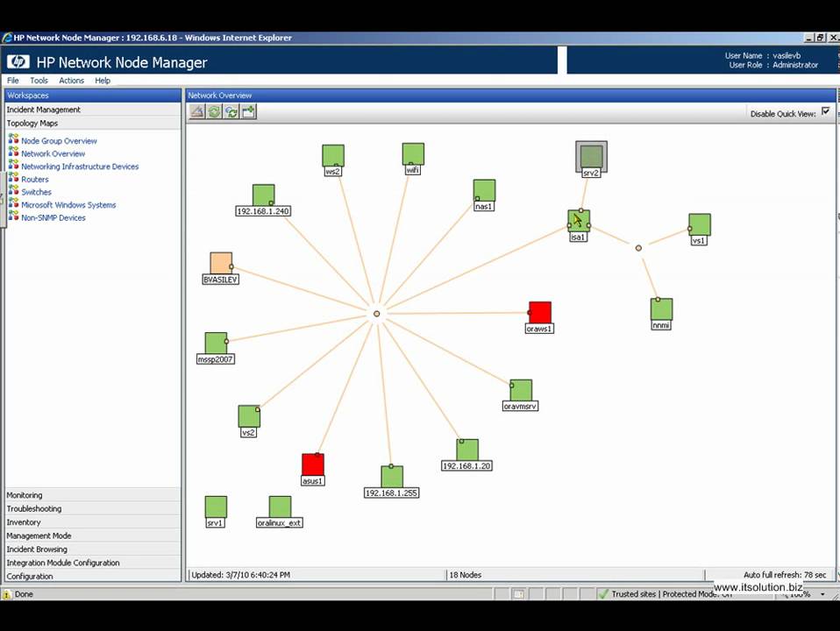Select the oravmsrv node icon
The image size is (840, 631).
pyautogui.click(x=521, y=390)
